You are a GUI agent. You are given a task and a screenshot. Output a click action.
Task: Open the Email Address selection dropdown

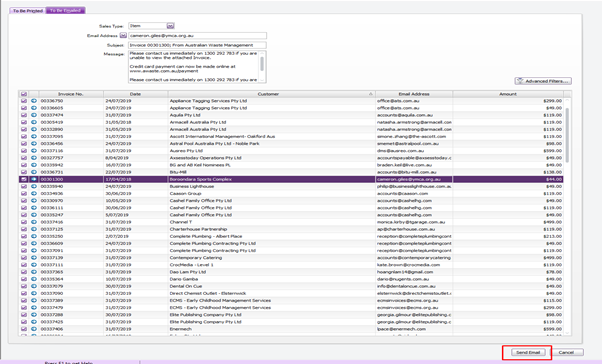coord(123,35)
